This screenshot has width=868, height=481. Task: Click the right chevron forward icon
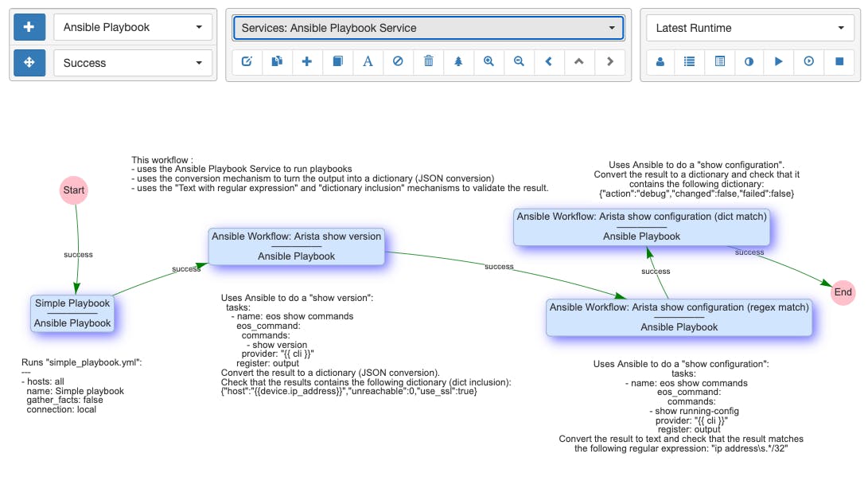click(609, 61)
